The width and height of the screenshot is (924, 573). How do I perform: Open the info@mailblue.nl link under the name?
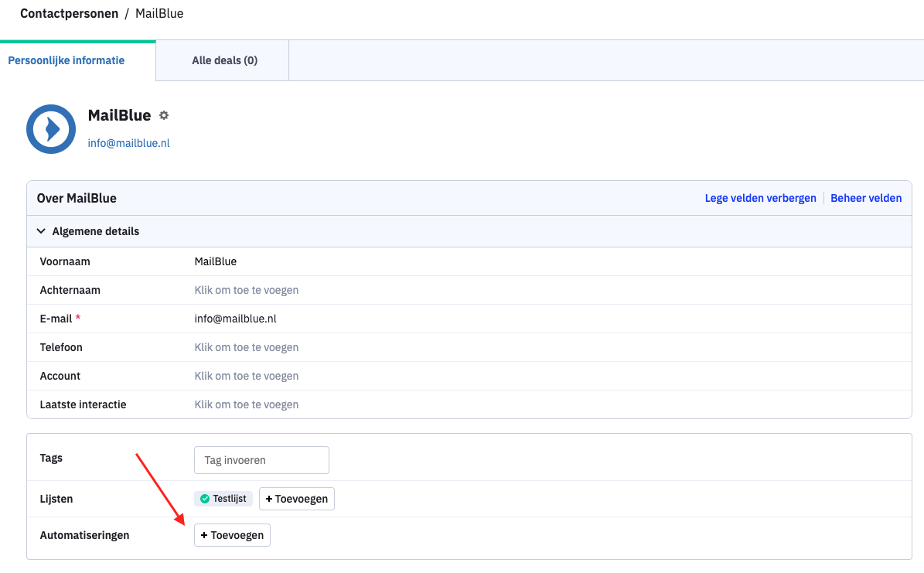tap(128, 143)
